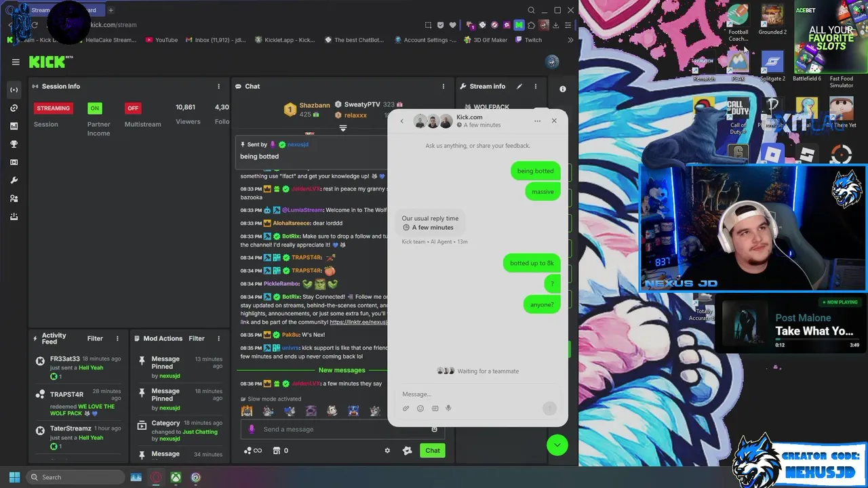Open the community users sidebar icon
This screenshot has width=868, height=488.
tap(14, 199)
